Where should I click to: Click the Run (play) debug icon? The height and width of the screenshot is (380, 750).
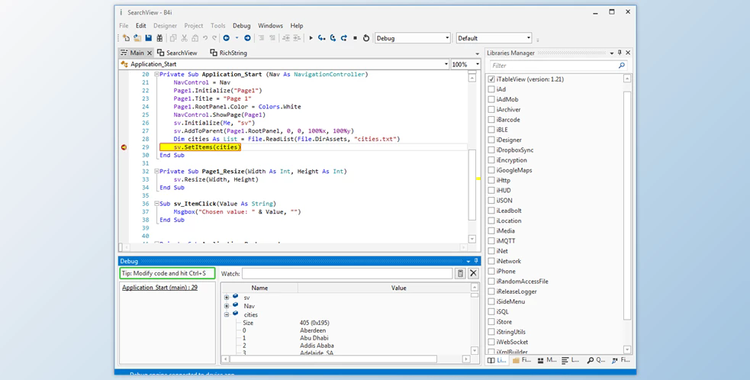[x=311, y=38]
